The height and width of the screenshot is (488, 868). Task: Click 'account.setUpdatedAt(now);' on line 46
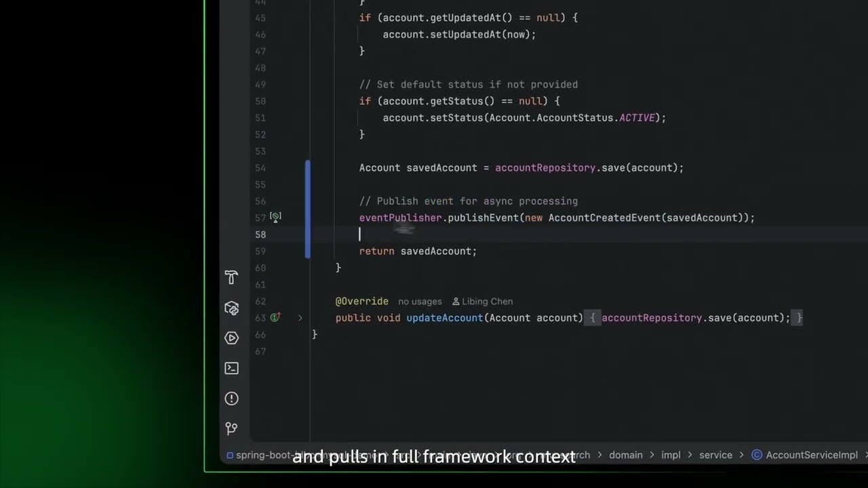[459, 35]
